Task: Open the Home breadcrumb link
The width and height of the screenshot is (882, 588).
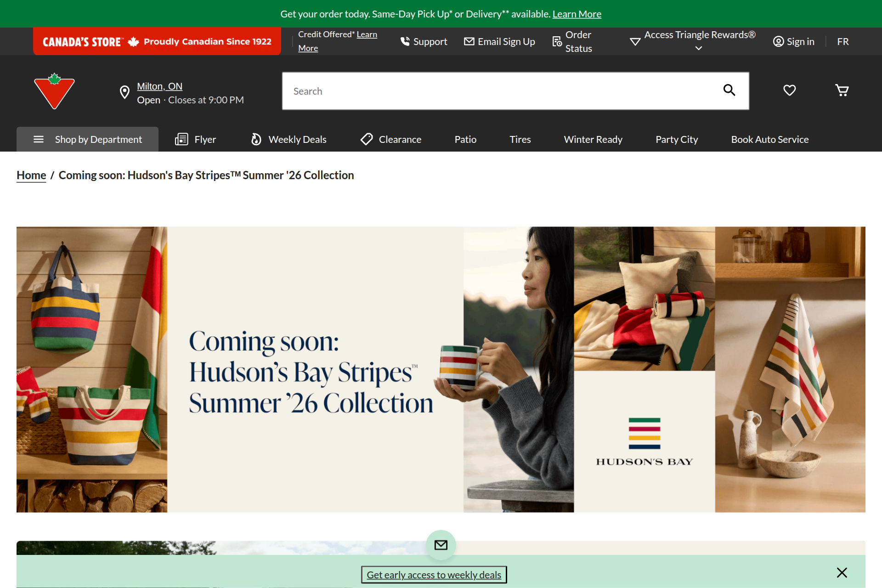Action: click(x=31, y=175)
